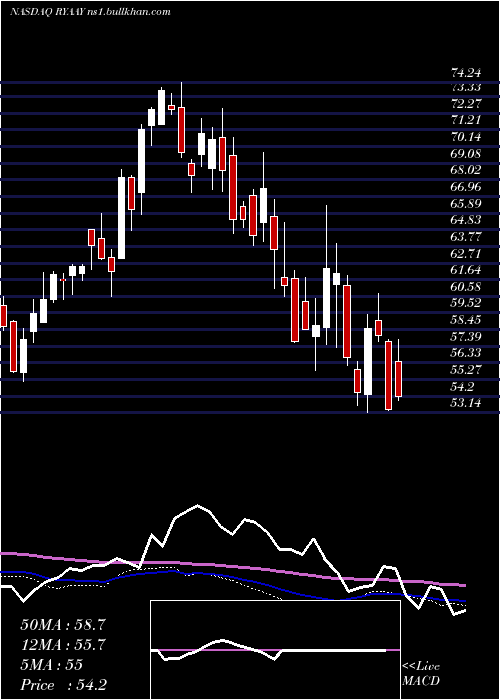Screen dimensions: 500x700
Task: Click the 69.08 price axis label
Action: tap(466, 154)
